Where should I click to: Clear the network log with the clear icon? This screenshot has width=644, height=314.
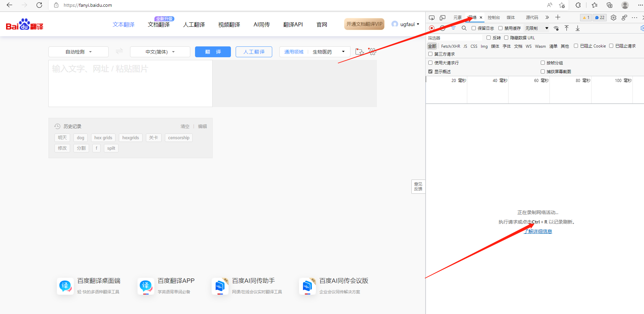pos(443,28)
